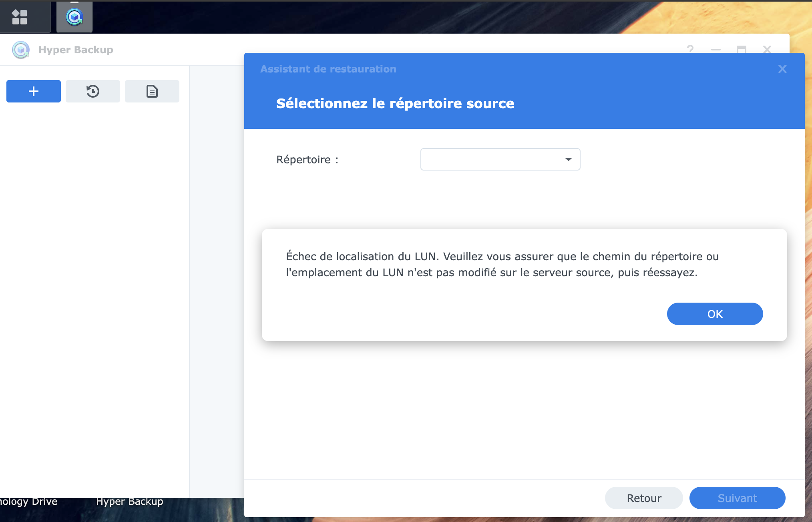Click the Synology Drive desktop label

[28, 501]
